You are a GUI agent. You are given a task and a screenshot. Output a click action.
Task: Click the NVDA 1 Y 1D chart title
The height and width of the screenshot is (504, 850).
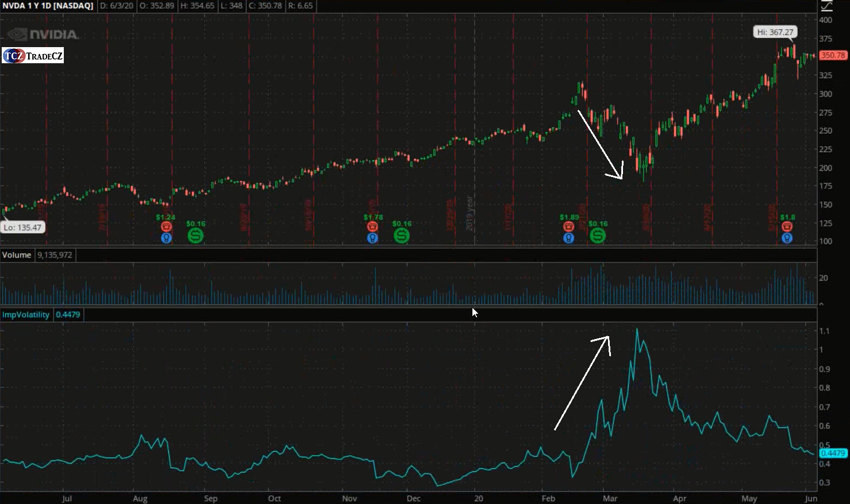[x=48, y=6]
